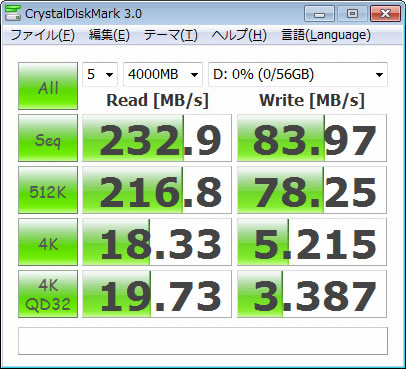
Task: Click the 4K read result 18.33
Action: [x=157, y=242]
